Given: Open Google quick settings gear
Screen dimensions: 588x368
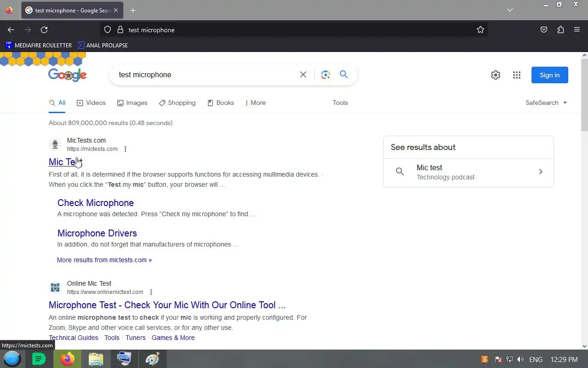Looking at the screenshot, I should click(496, 75).
